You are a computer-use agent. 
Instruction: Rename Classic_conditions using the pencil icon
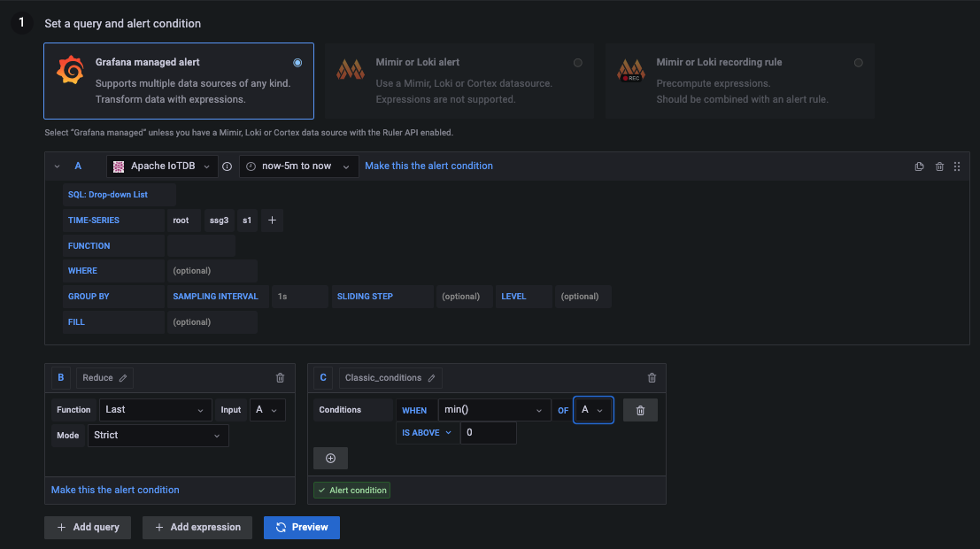coord(432,378)
